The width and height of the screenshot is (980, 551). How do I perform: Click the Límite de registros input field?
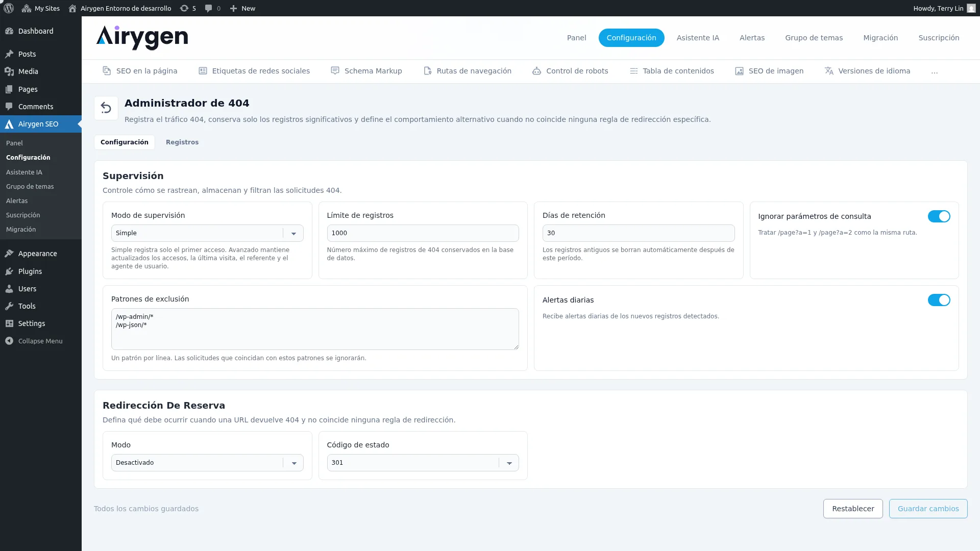pos(423,233)
